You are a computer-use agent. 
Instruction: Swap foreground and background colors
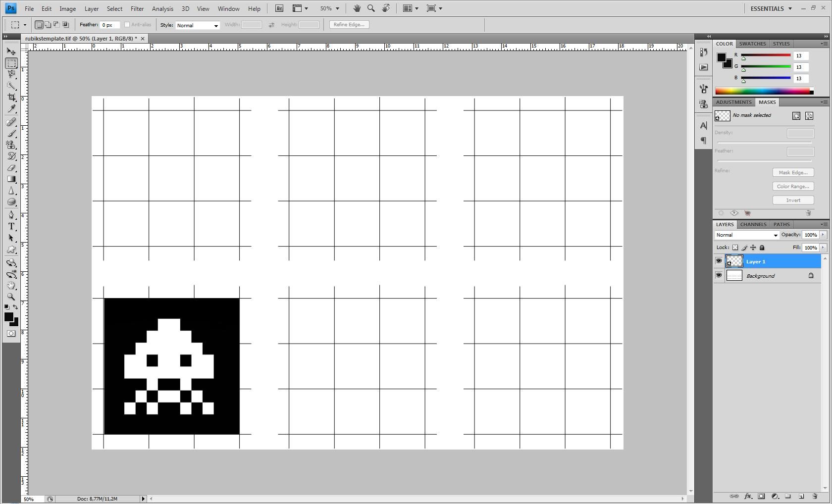(15, 307)
